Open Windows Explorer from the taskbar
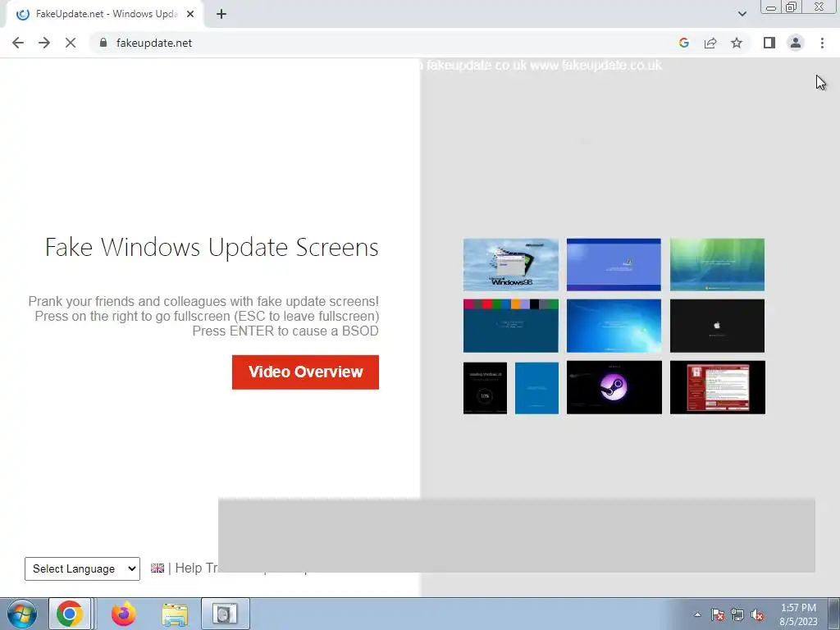Screen dimensions: 840x630 point(175,614)
